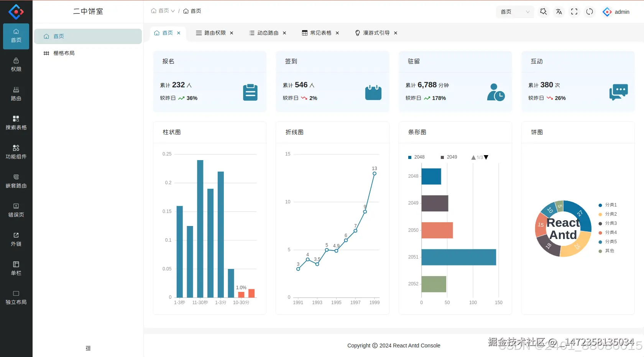Screen dimensions: 644x357
Task: Go to previous legend page arrow
Action: pyautogui.click(x=473, y=157)
